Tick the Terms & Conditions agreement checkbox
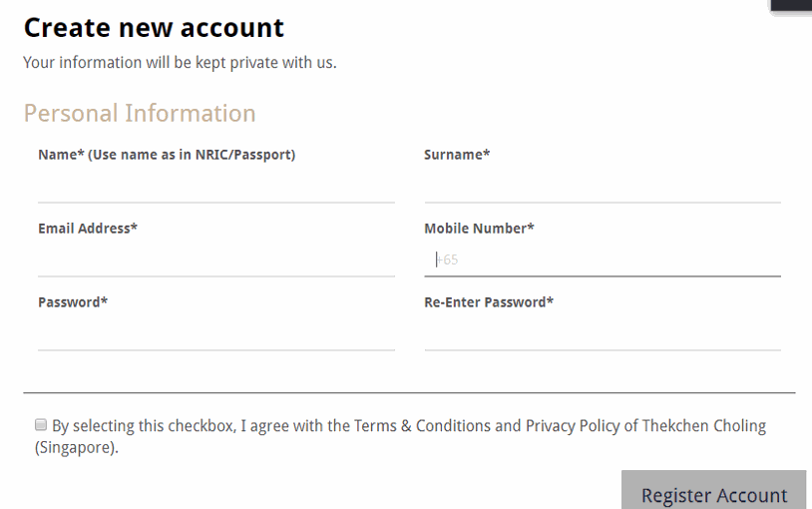This screenshot has height=509, width=812. click(41, 425)
